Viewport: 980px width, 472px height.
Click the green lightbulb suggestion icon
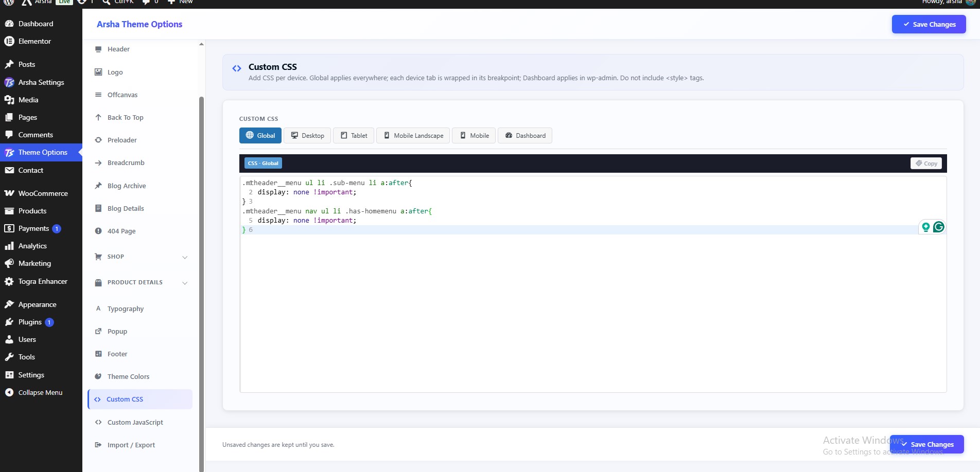click(925, 227)
